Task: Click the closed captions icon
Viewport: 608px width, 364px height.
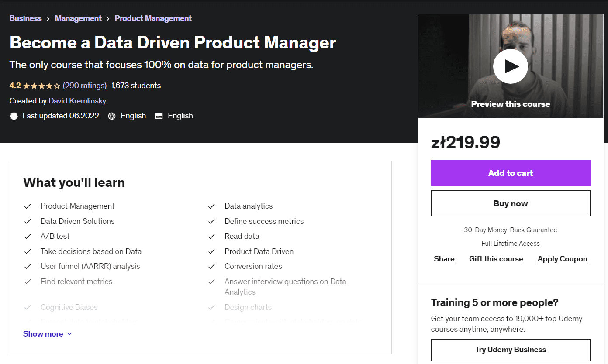Action: [x=159, y=116]
